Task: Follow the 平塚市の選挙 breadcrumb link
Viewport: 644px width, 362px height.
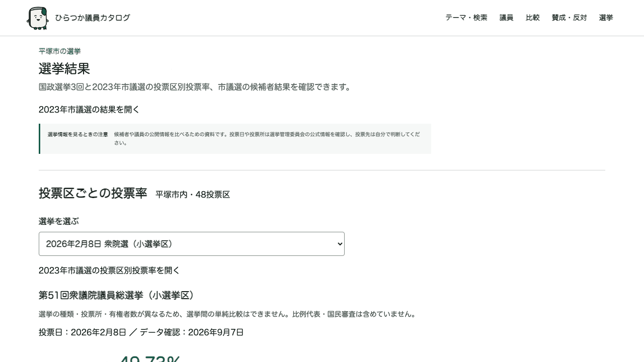Action: [60, 51]
